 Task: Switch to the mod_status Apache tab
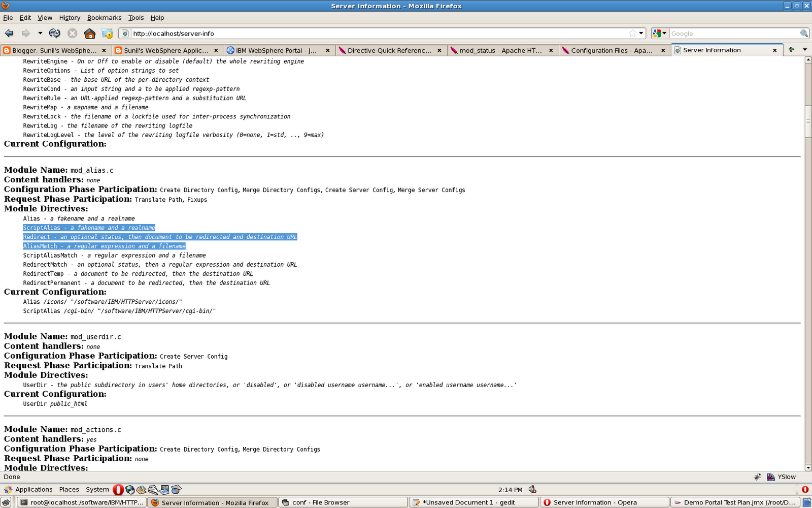point(500,50)
